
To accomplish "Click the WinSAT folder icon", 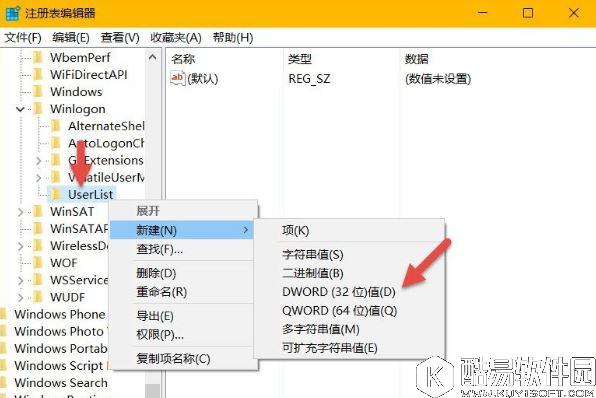I will (38, 211).
